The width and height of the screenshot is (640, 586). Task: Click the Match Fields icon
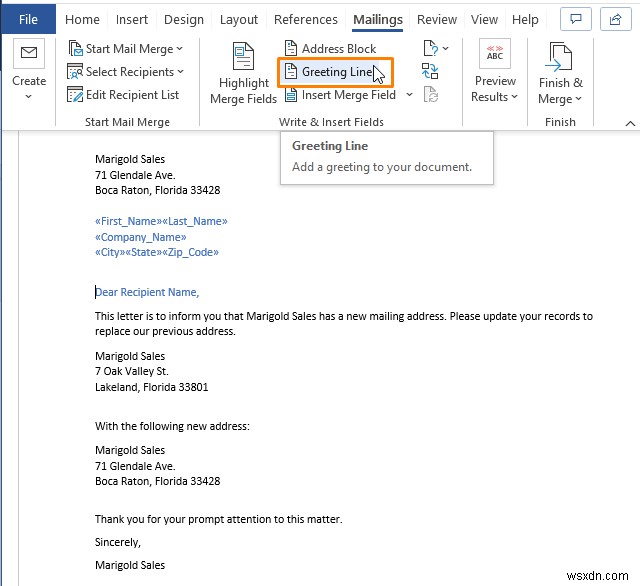(x=430, y=71)
